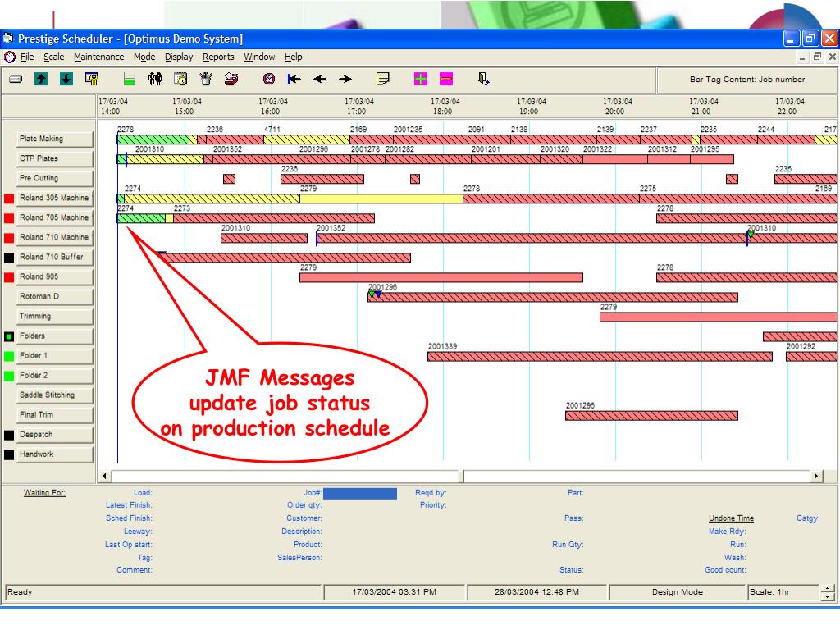The image size is (840, 630).
Task: Click the Design Mode status pane
Action: [677, 592]
